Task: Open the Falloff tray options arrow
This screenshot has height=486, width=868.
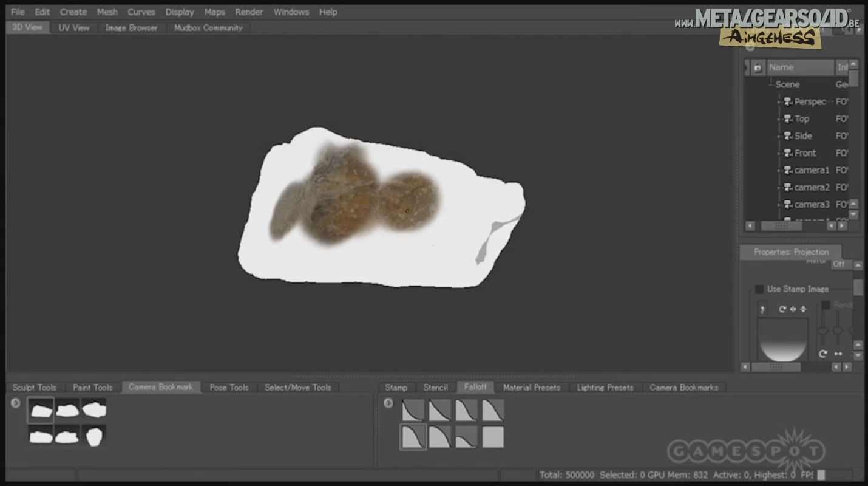Action: 388,403
